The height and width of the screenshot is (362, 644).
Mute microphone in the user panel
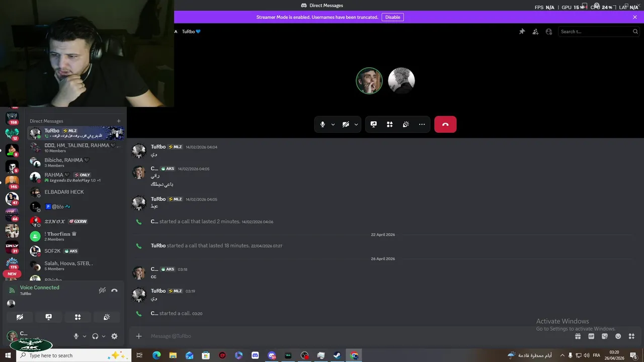click(x=76, y=336)
